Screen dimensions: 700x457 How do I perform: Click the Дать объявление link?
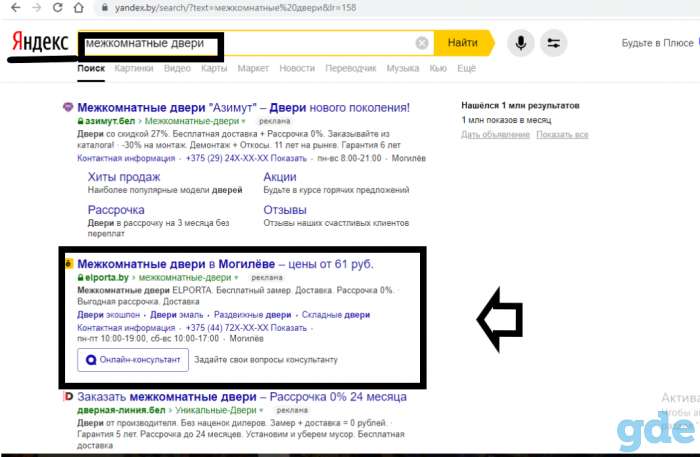point(495,134)
